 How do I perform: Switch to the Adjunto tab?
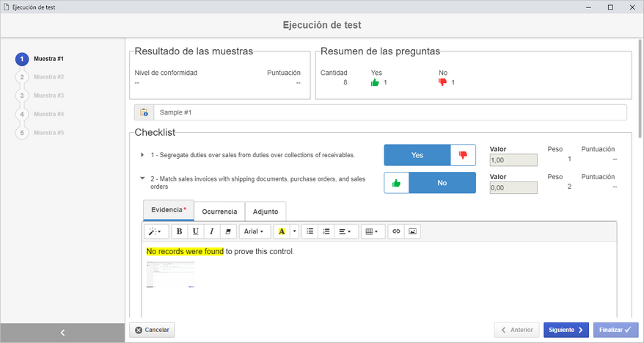tap(266, 212)
